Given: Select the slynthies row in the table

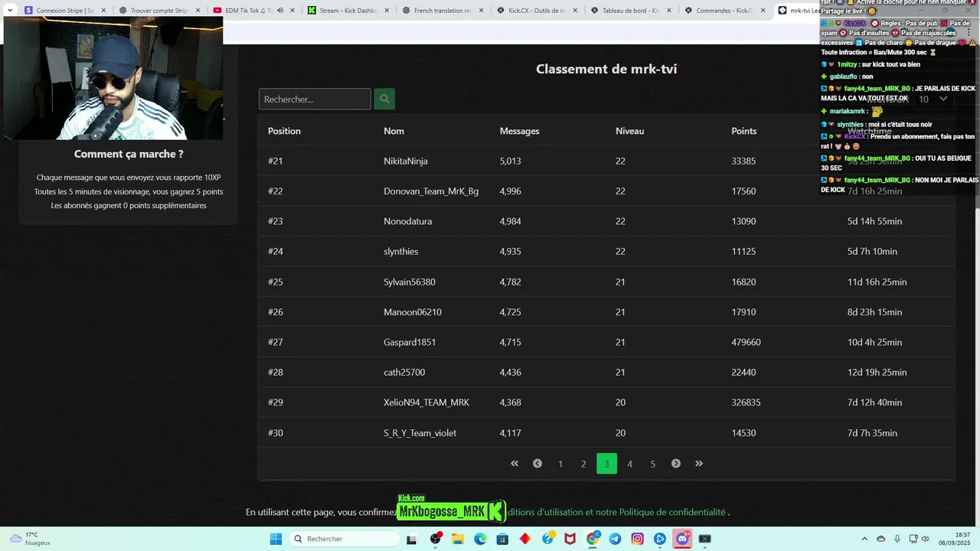Looking at the screenshot, I should pyautogui.click(x=606, y=251).
